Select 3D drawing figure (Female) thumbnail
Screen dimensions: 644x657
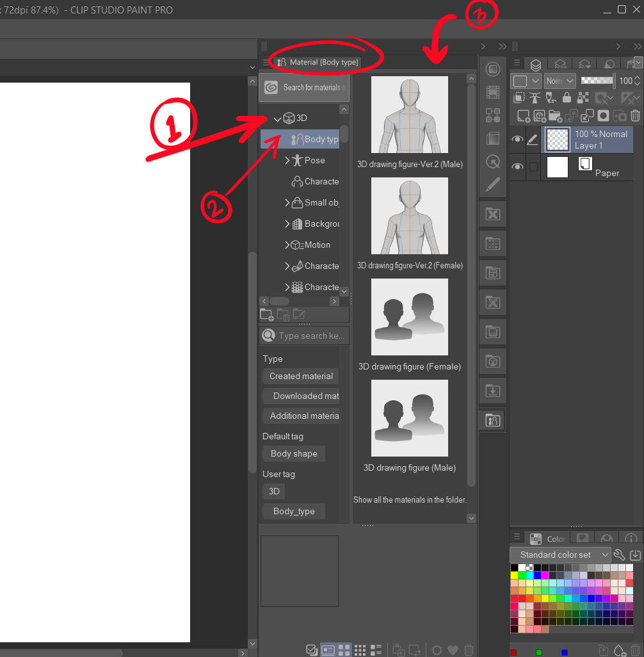pyautogui.click(x=409, y=317)
